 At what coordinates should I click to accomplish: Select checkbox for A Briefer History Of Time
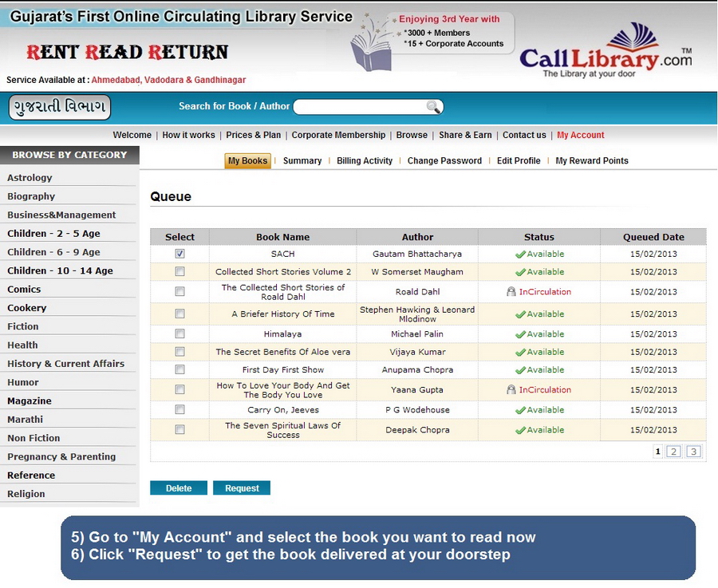[179, 314]
